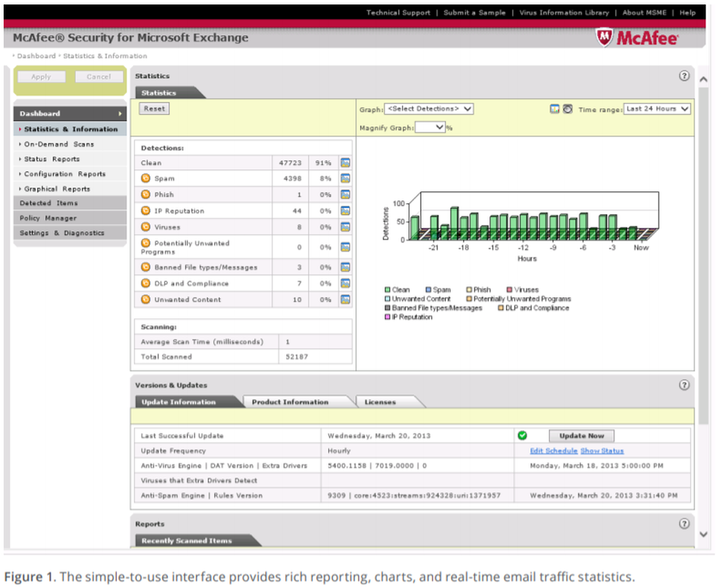Open the Policy Manager section
The width and height of the screenshot is (723, 588).
[x=70, y=218]
